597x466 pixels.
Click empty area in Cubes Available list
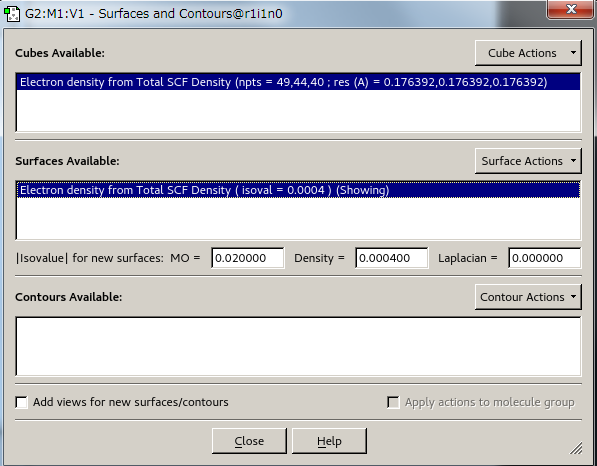pyautogui.click(x=298, y=110)
